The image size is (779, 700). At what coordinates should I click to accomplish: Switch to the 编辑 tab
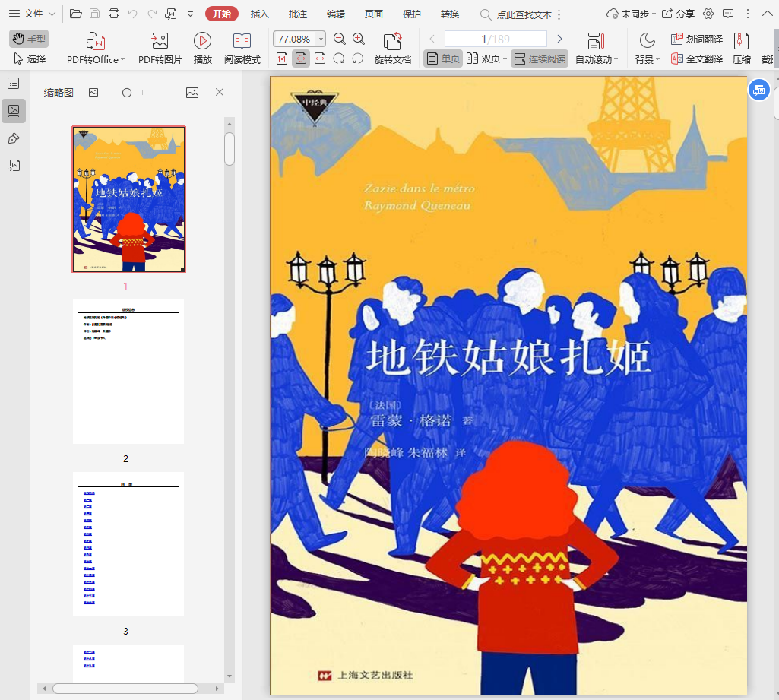(x=336, y=14)
